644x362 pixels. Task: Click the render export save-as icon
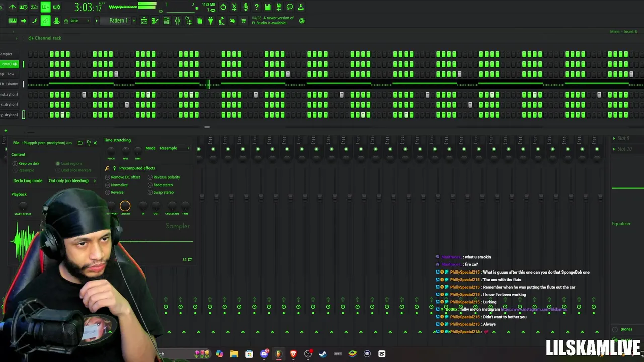(279, 7)
